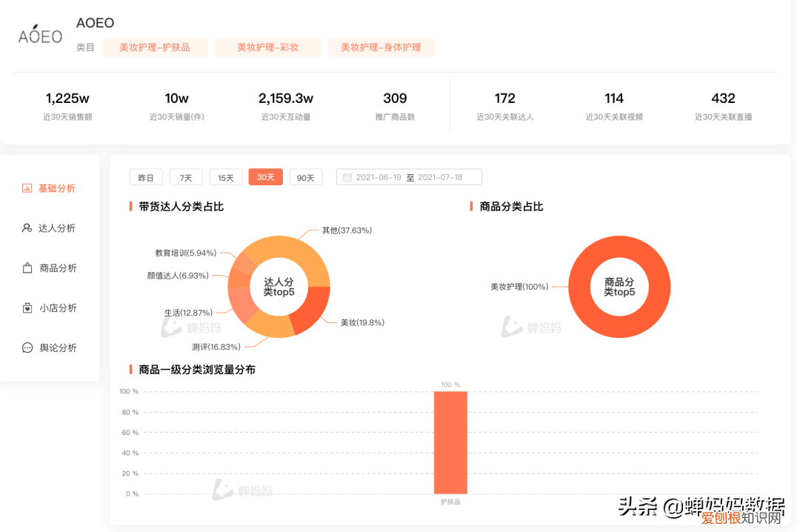Click the AOEO brand logo
Image resolution: width=800 pixels, height=532 pixels.
39,33
